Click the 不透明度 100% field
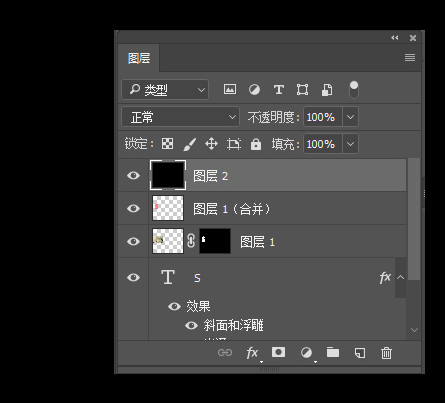Screen dimensions: 446x403 [x=322, y=117]
